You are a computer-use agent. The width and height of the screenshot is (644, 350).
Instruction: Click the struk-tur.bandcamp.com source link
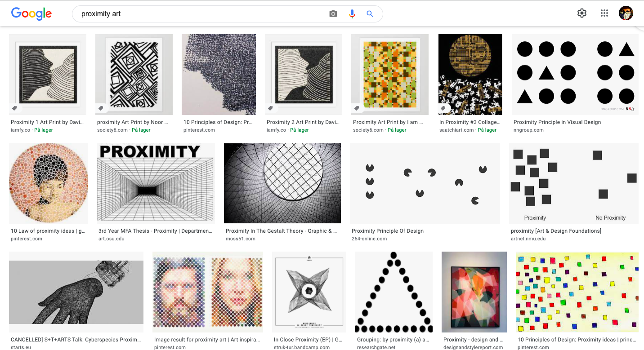pyautogui.click(x=301, y=347)
